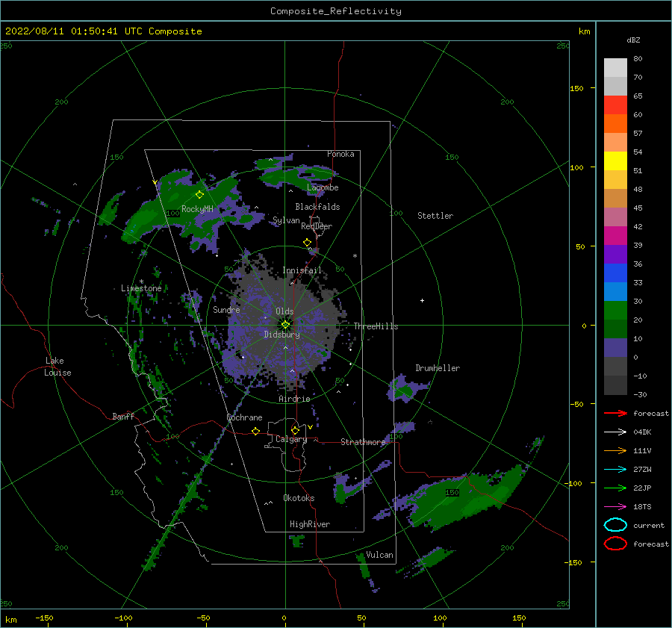Click the Lacombe label
This screenshot has width=672, height=628.
tap(323, 187)
